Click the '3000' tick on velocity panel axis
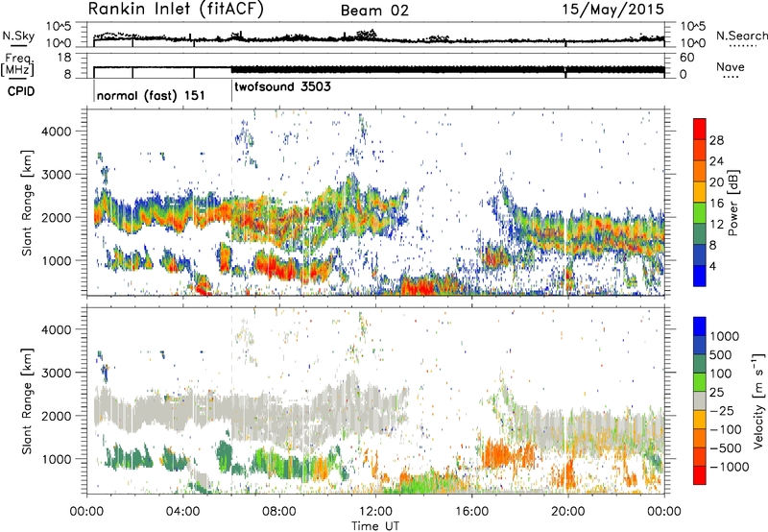The width and height of the screenshot is (768, 532). (x=56, y=373)
